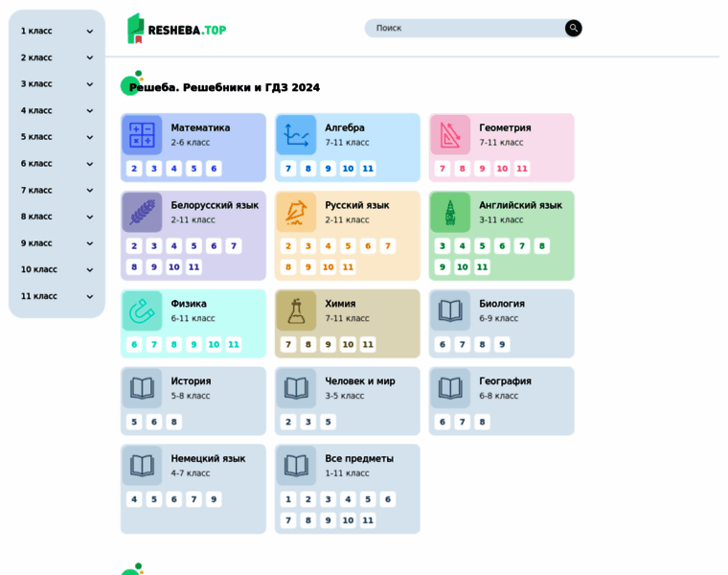The height and width of the screenshot is (575, 728).
Task: Select the Белорусский язык wheat icon
Action: pos(142,213)
